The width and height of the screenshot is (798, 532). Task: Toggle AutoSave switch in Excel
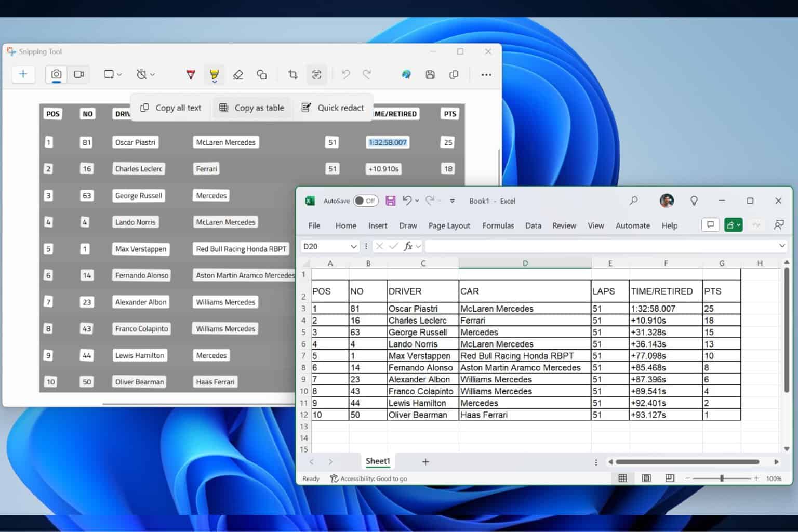pos(366,201)
